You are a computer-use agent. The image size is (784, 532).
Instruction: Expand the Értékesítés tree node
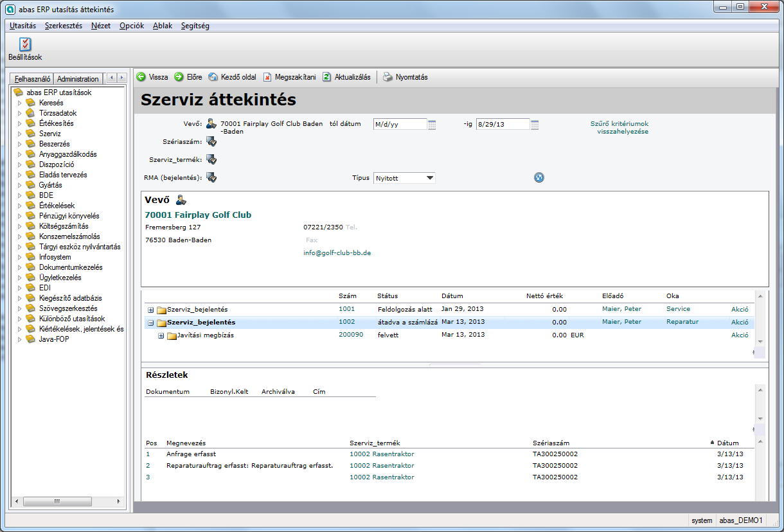20,123
